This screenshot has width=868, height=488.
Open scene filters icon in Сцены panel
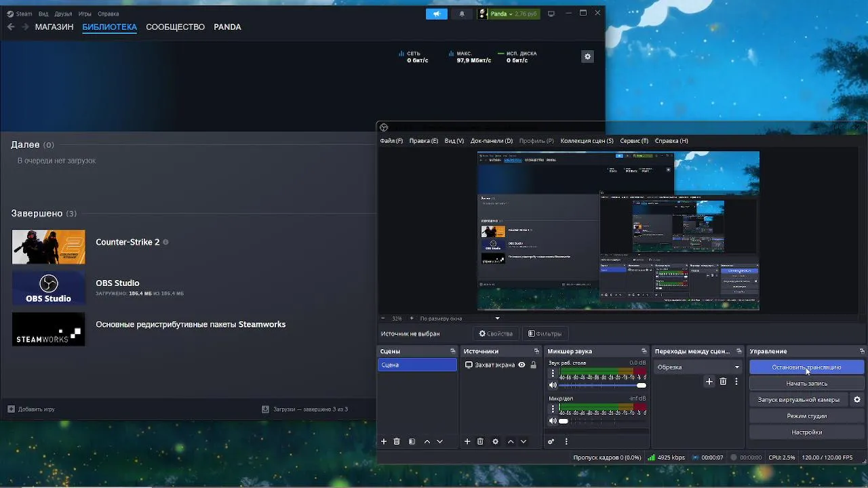[412, 441]
